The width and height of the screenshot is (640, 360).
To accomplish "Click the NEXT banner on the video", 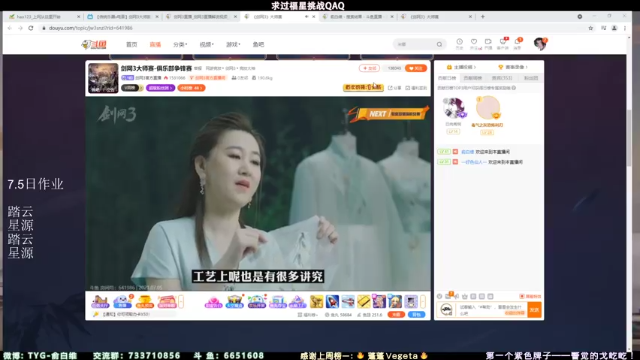I will 388,113.
